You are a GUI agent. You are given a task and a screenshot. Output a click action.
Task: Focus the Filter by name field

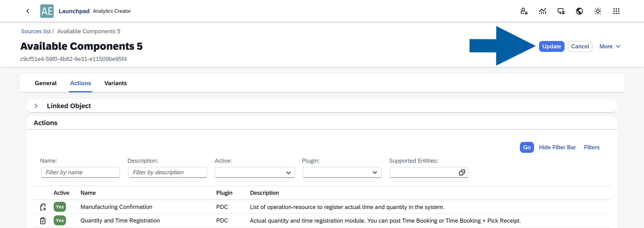pyautogui.click(x=80, y=172)
